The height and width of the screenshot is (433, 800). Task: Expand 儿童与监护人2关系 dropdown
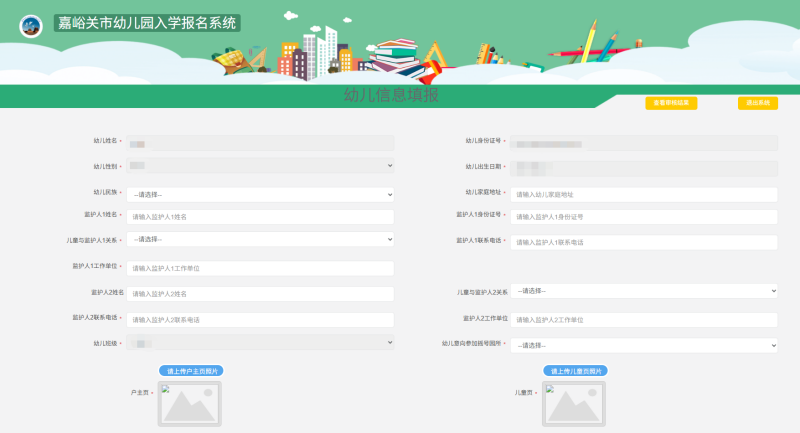pos(644,290)
